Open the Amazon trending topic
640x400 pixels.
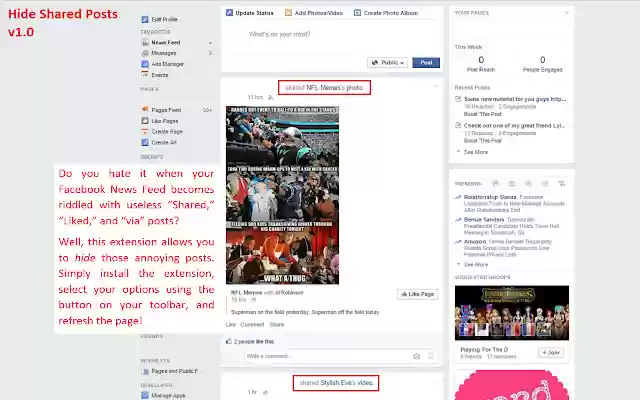475,242
